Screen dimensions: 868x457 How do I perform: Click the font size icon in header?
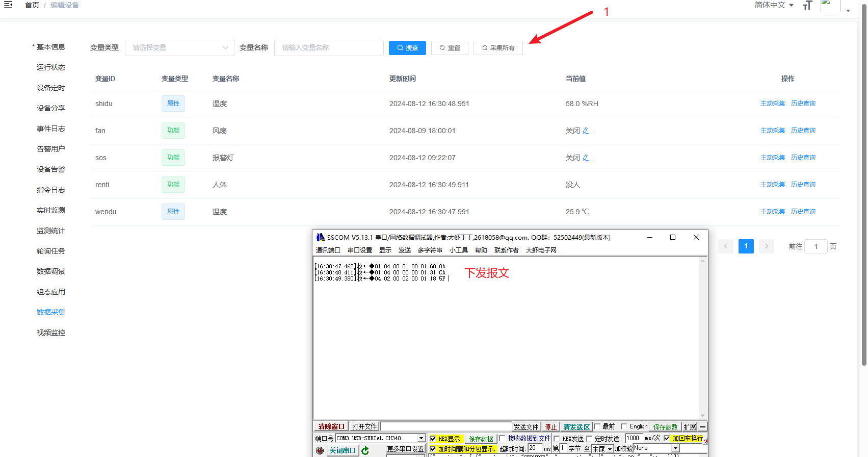coord(807,6)
